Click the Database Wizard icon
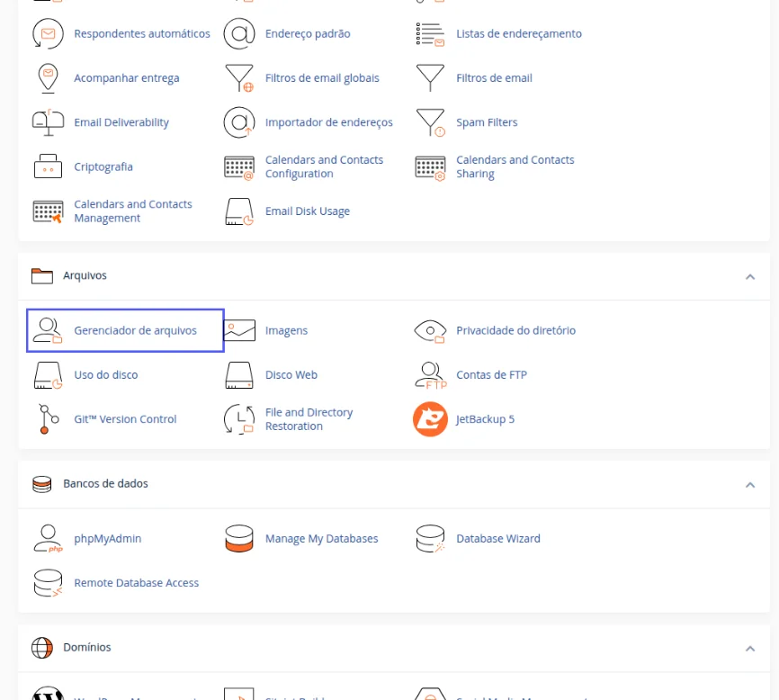The height and width of the screenshot is (700, 779). [430, 539]
